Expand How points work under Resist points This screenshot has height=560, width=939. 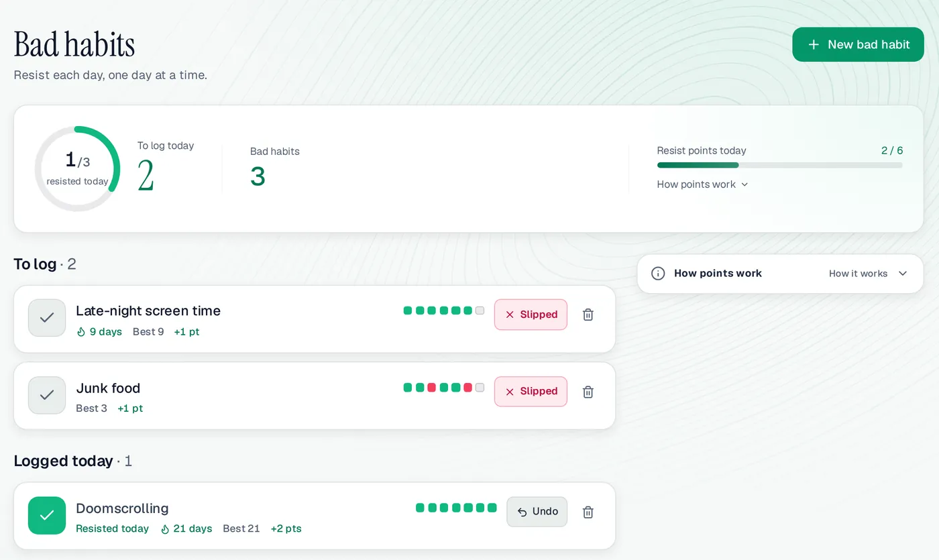tap(702, 184)
